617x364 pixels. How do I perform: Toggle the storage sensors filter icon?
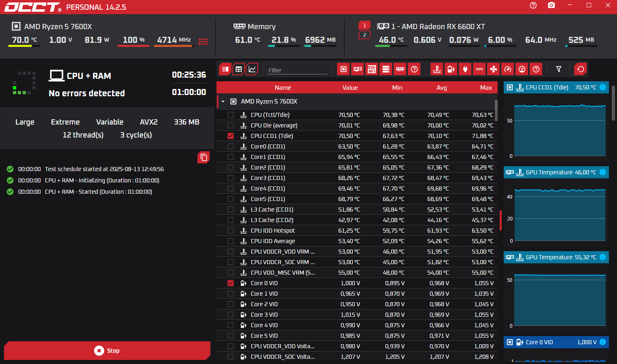pos(386,69)
